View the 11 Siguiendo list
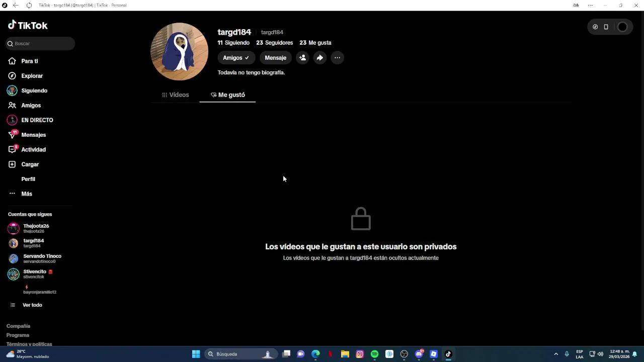 click(233, 43)
